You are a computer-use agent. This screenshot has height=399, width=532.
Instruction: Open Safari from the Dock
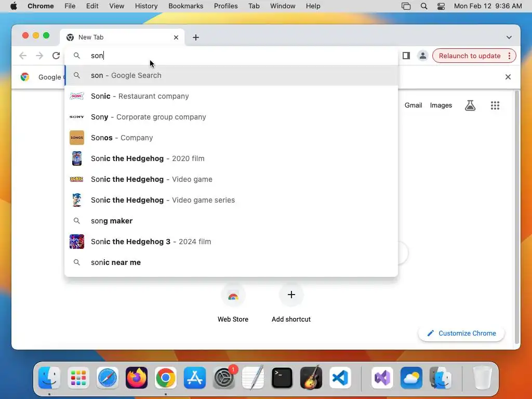pos(108,378)
